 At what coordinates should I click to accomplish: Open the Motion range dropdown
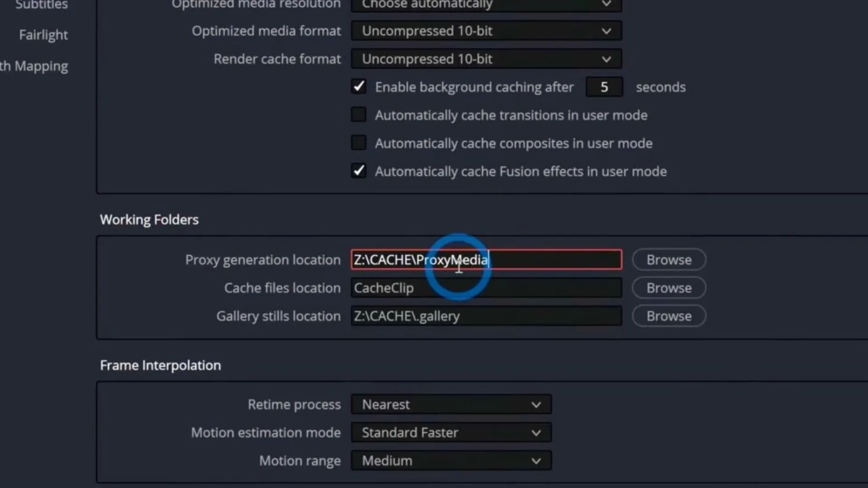coord(451,460)
